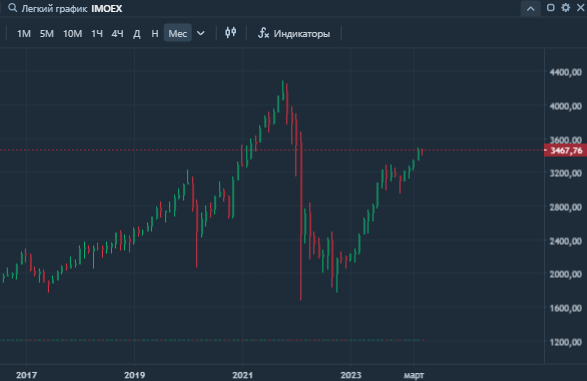Click the 2017 label on time axis
The image size is (587, 381).
point(26,375)
